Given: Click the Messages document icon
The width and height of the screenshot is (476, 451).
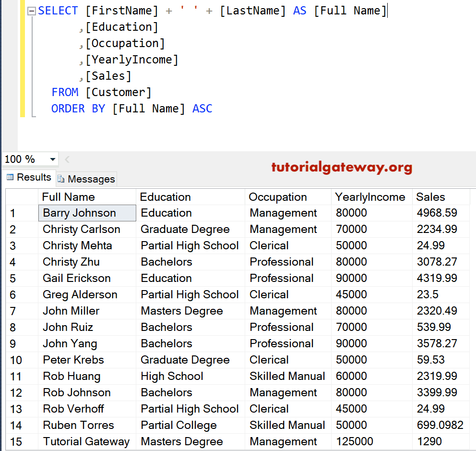Looking at the screenshot, I should click(61, 179).
